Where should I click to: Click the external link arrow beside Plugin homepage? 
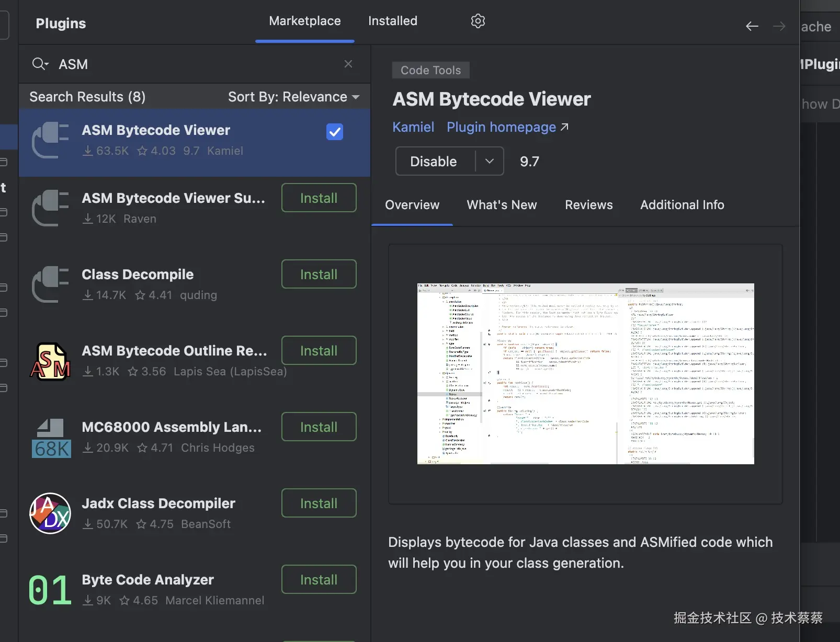[564, 127]
